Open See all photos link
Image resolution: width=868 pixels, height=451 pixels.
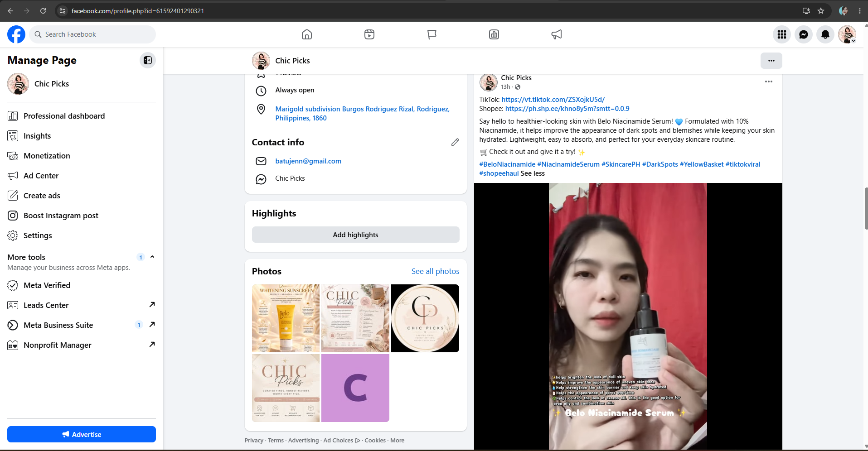coord(435,271)
